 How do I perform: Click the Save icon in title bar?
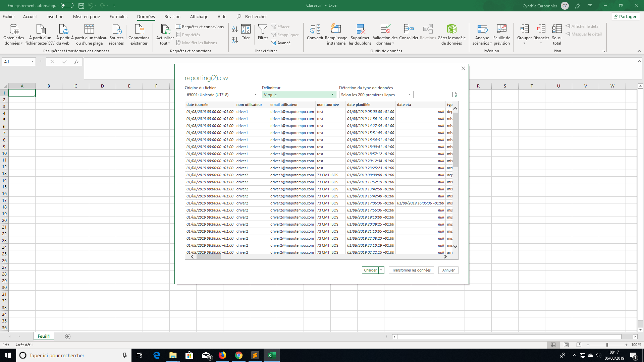81,6
